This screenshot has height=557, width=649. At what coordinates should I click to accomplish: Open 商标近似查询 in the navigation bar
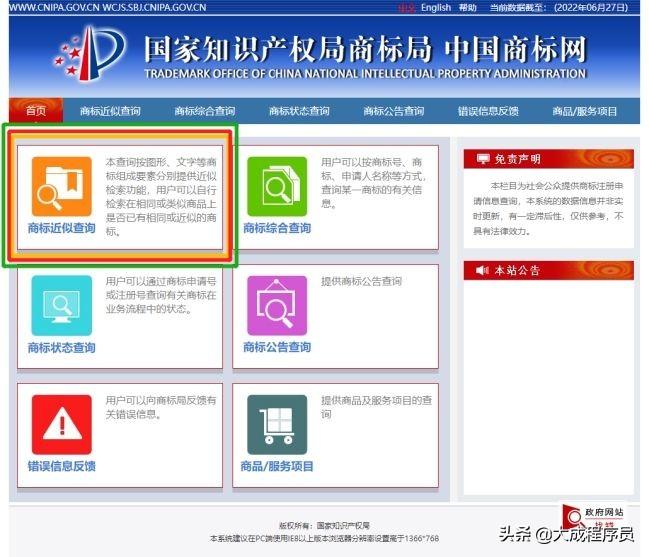coord(110,111)
